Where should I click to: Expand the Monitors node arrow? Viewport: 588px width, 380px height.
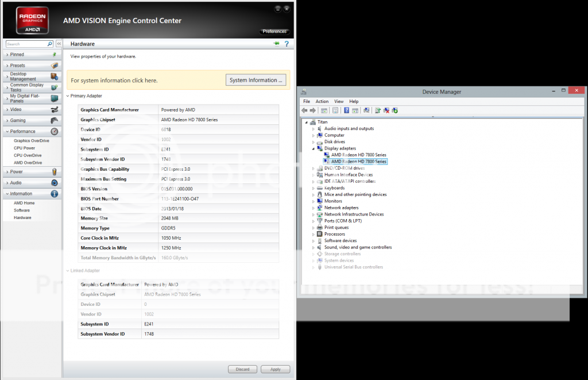313,201
